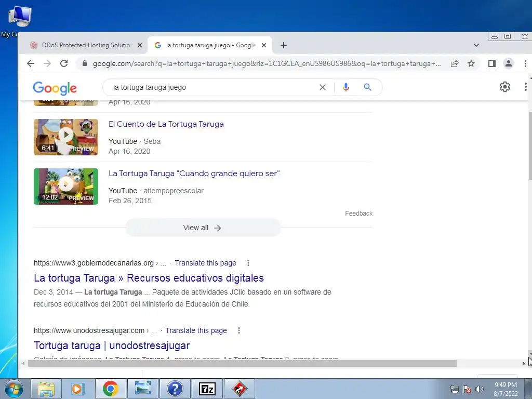Play the Cuando grande quiero ser thumbnail
The image size is (532, 399).
pyautogui.click(x=66, y=187)
